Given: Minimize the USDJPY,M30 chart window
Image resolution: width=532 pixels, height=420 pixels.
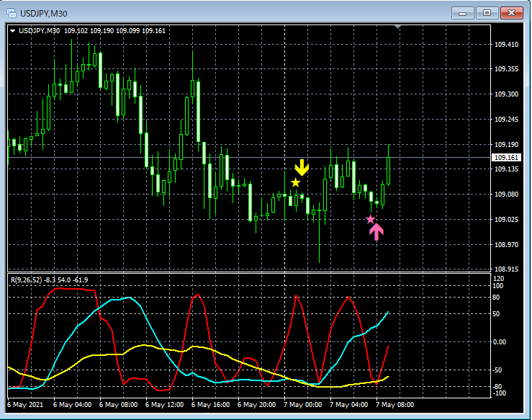Looking at the screenshot, I should pos(462,13).
